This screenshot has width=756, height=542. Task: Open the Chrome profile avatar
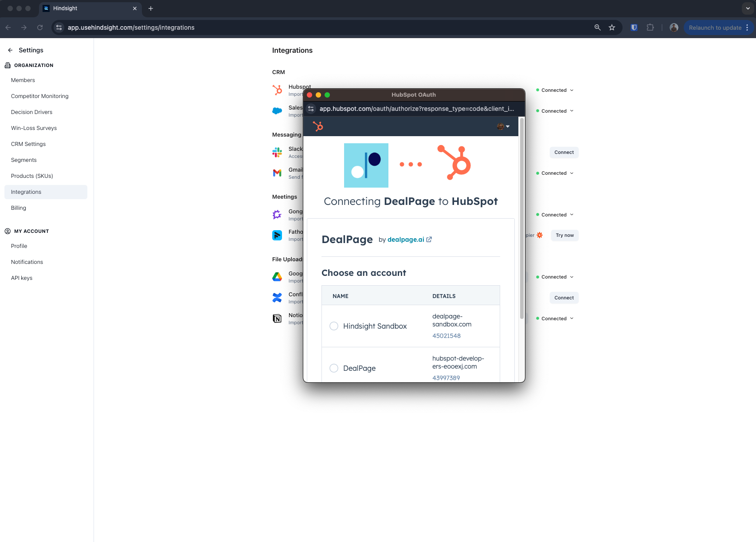click(x=674, y=27)
